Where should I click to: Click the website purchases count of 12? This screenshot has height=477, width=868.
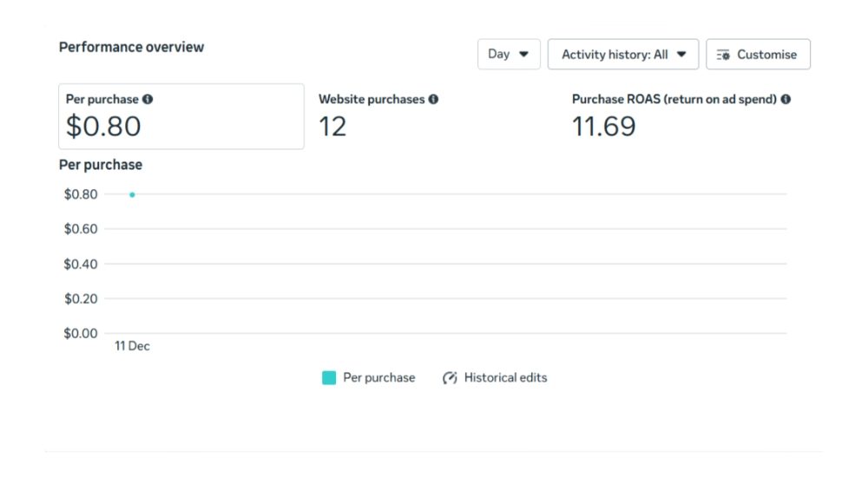point(332,127)
